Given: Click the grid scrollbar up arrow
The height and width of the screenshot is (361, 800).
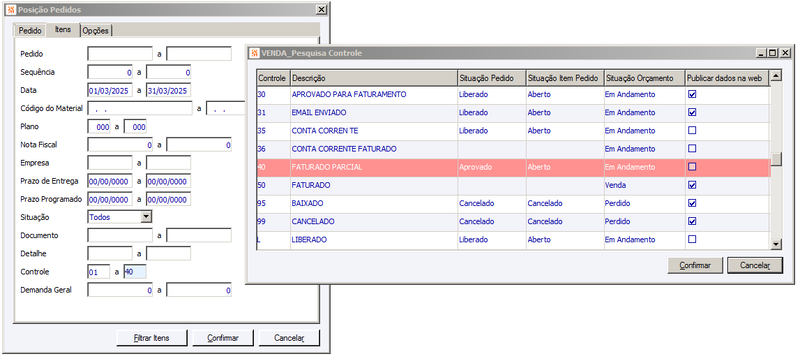Looking at the screenshot, I should click(x=776, y=76).
